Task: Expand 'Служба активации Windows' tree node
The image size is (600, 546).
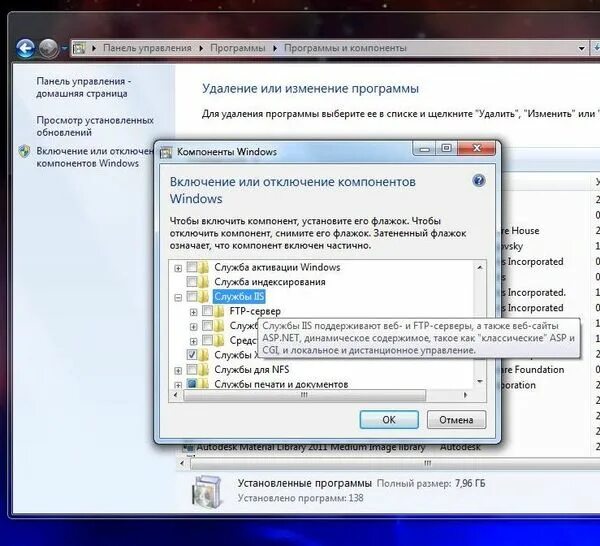Action: click(x=178, y=268)
